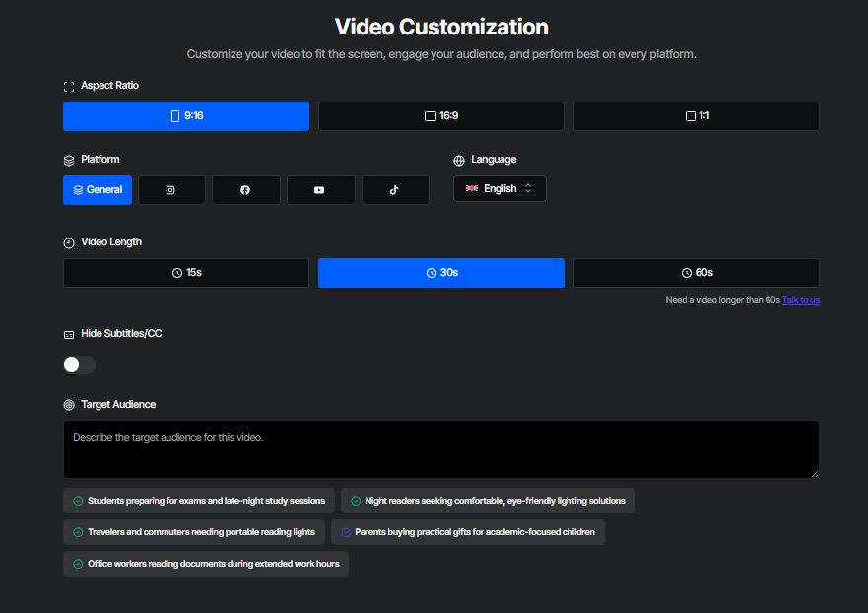868x613 pixels.
Task: Click the General platform option with layers icon
Action: (97, 189)
